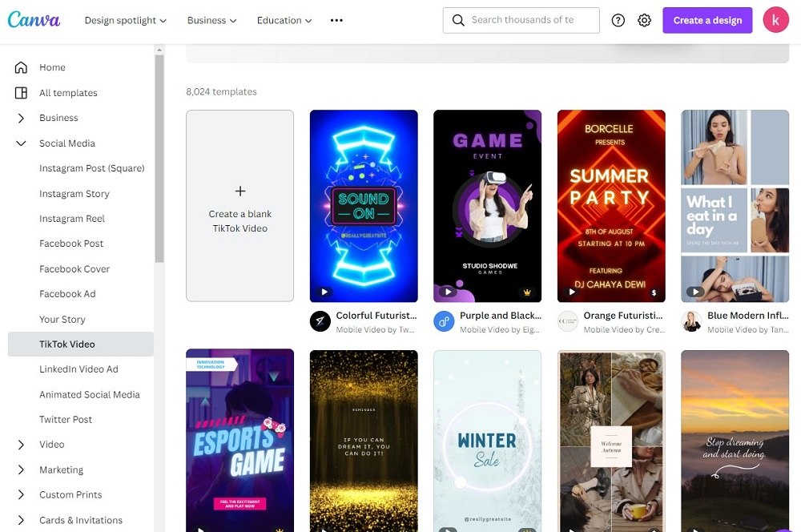Select the Home icon in the sidebar
Image resolution: width=801 pixels, height=532 pixels.
(19, 67)
